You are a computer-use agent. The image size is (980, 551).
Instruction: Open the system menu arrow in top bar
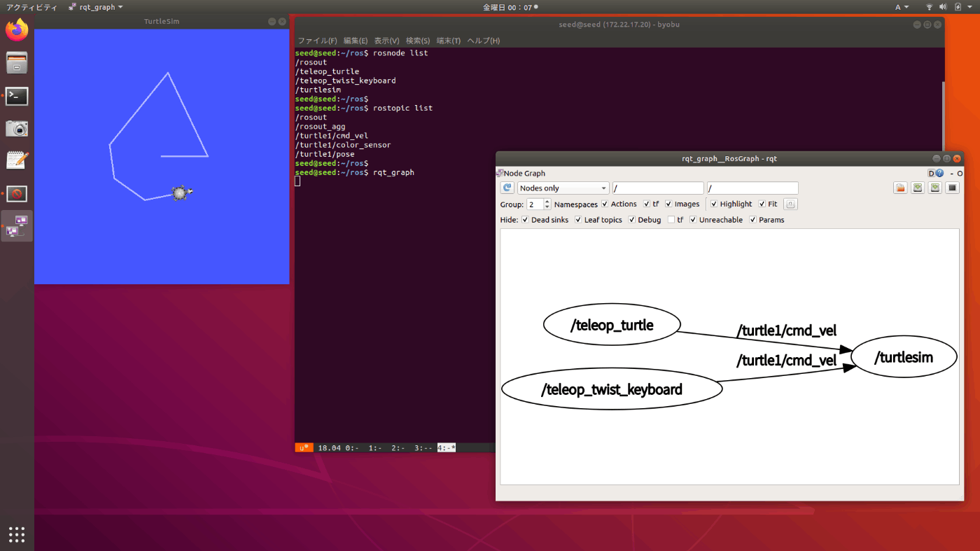pyautogui.click(x=972, y=7)
